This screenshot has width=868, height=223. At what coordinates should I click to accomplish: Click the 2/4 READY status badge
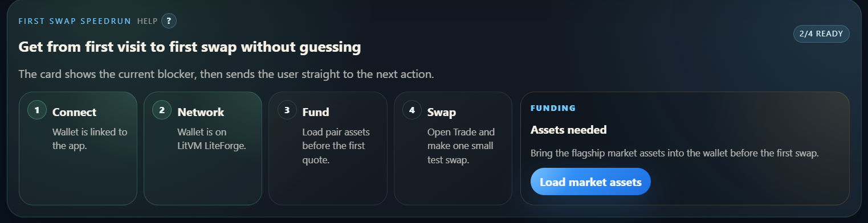821,34
